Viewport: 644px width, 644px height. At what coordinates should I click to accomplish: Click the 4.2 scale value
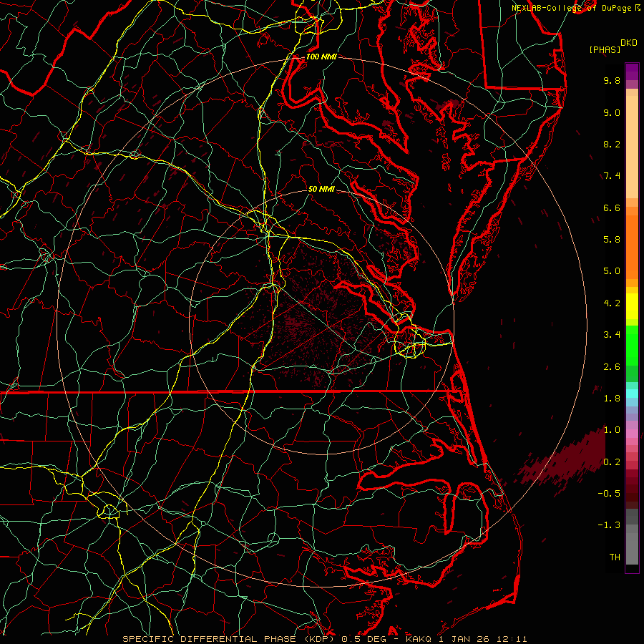612,303
